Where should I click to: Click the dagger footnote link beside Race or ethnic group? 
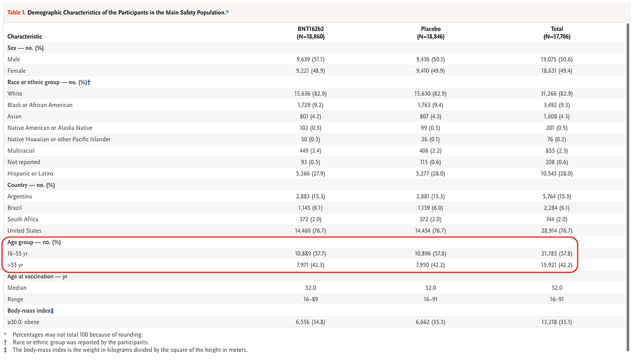(x=89, y=82)
